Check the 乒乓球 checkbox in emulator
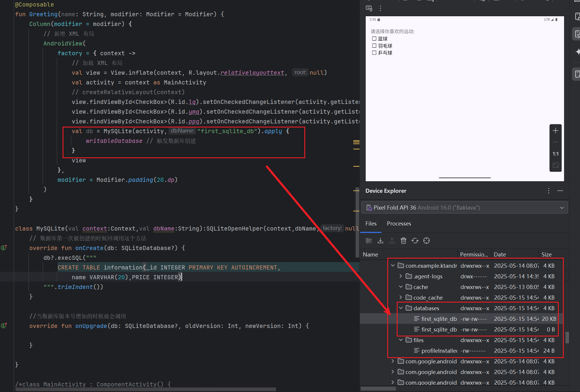 click(374, 53)
